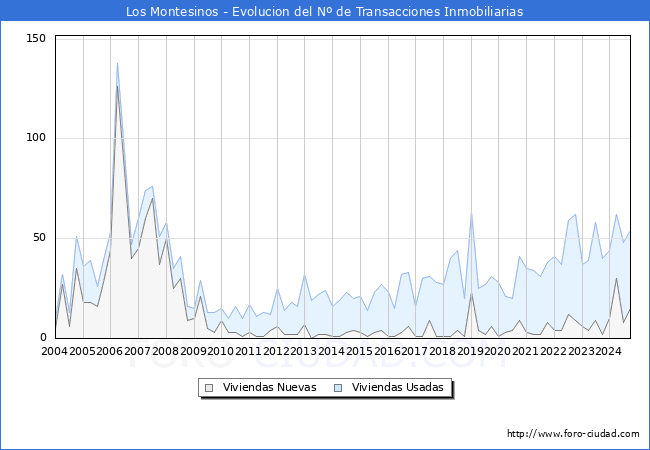The image size is (650, 450).
Task: Click the 2021 x-axis label
Action: (526, 351)
